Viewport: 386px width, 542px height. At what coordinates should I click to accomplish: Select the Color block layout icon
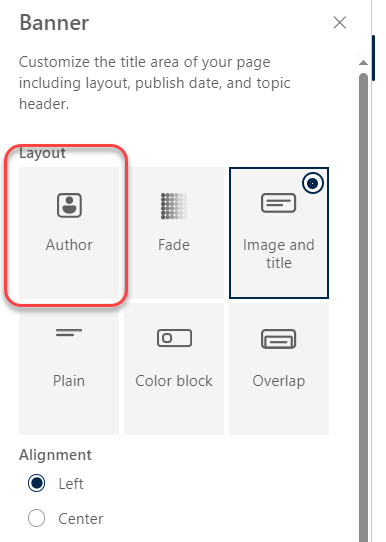[174, 338]
